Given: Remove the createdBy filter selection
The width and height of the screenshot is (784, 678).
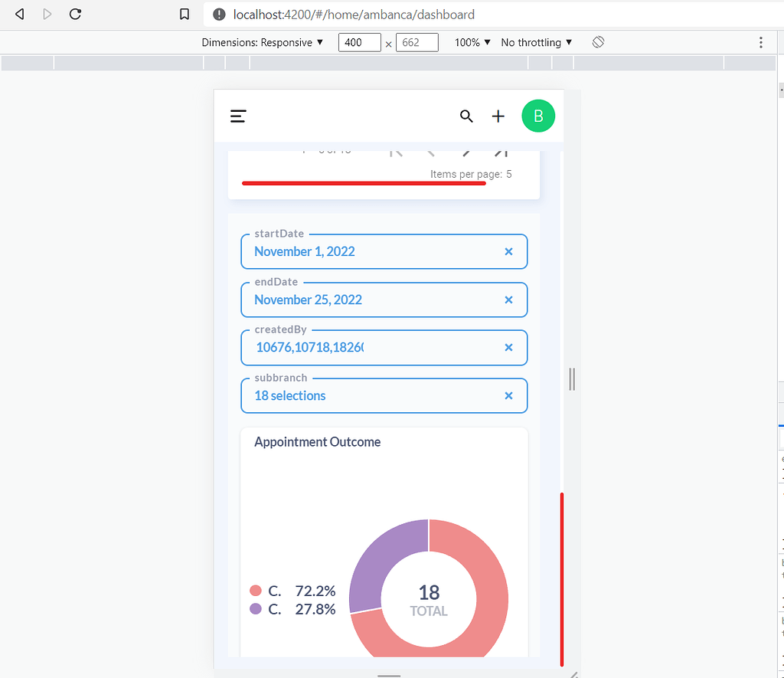Looking at the screenshot, I should coord(508,347).
